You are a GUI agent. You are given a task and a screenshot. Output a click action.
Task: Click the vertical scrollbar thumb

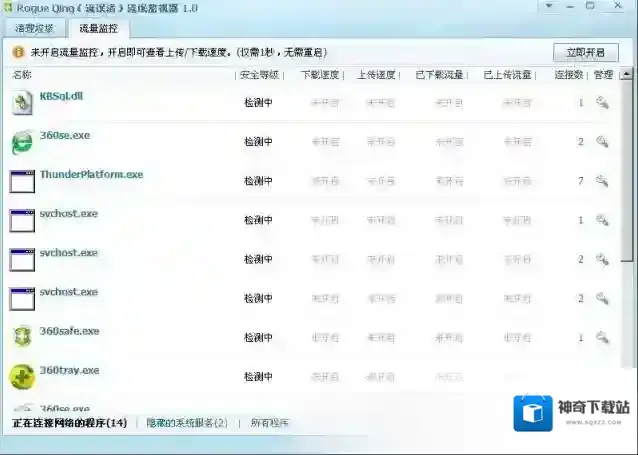pyautogui.click(x=626, y=160)
